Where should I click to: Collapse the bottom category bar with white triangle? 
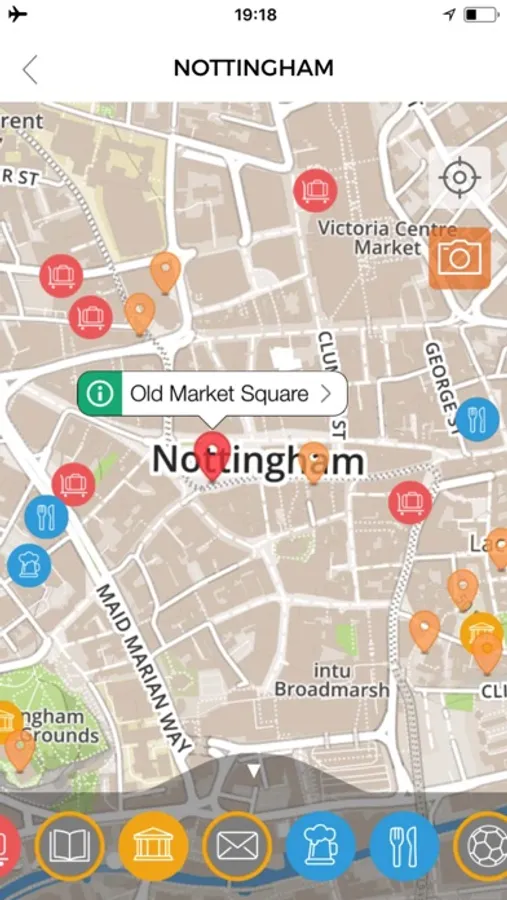pos(253,770)
